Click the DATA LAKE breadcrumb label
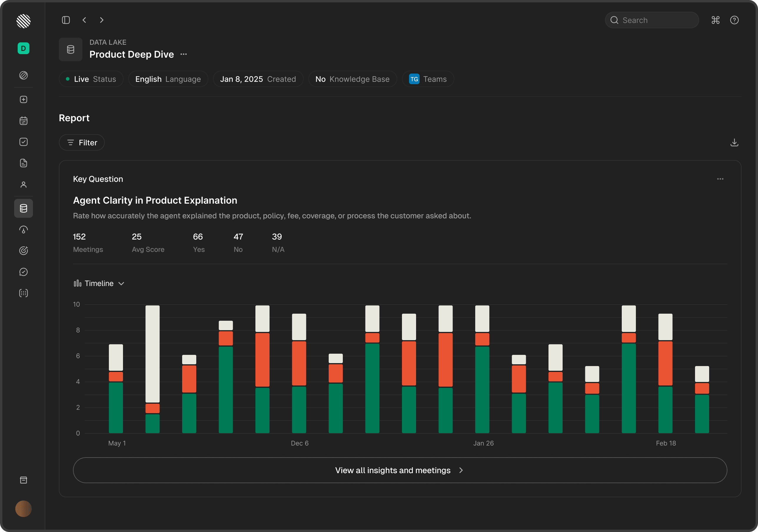 pos(108,42)
